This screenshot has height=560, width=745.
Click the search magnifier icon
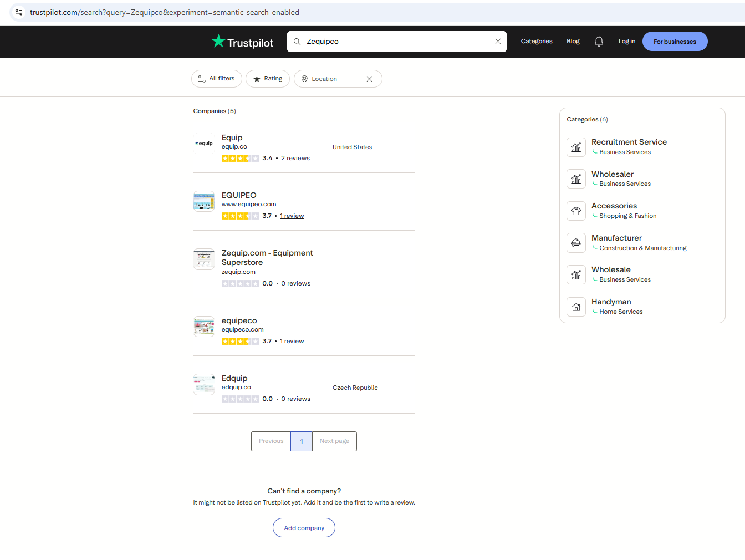[297, 42]
